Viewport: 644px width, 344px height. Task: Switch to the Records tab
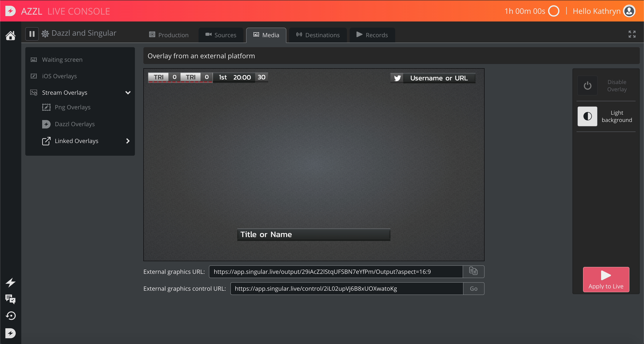[x=372, y=35]
